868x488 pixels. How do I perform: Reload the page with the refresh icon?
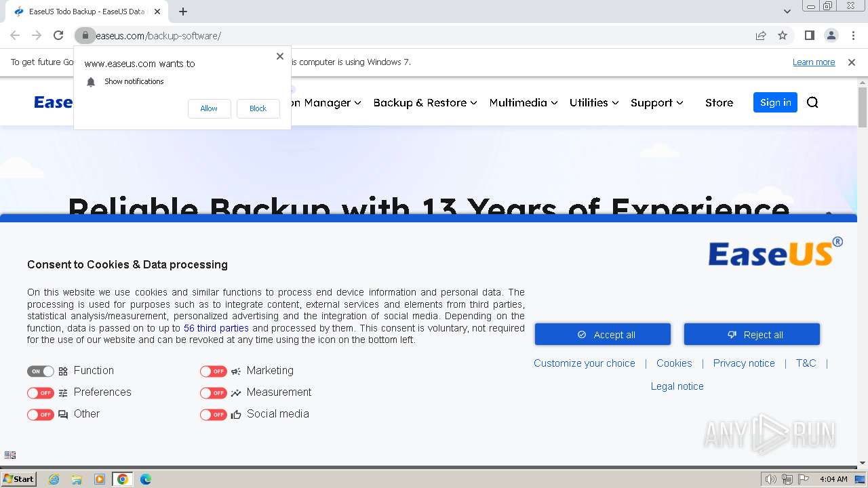(58, 35)
